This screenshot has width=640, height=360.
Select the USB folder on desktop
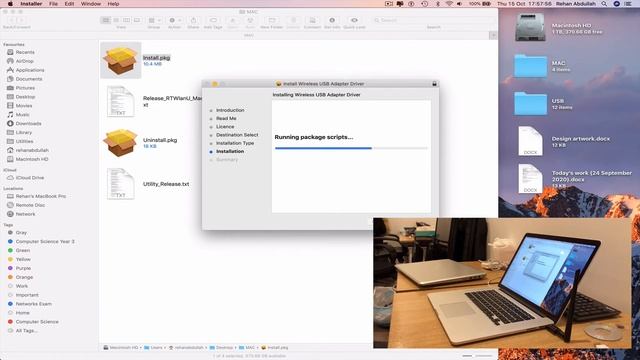point(530,104)
